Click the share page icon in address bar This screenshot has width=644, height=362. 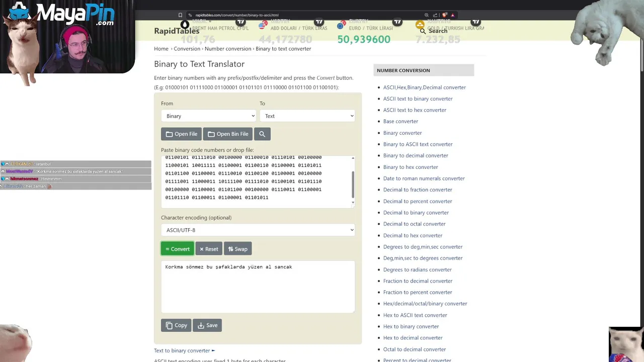click(x=435, y=15)
